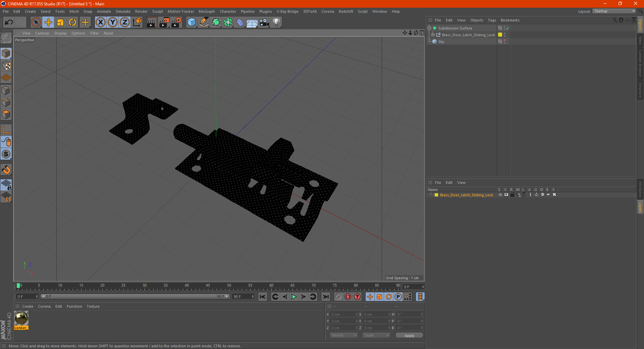Screen dimensions: 644x349
Task: Open the V-Ray Bridge menu
Action: click(287, 11)
